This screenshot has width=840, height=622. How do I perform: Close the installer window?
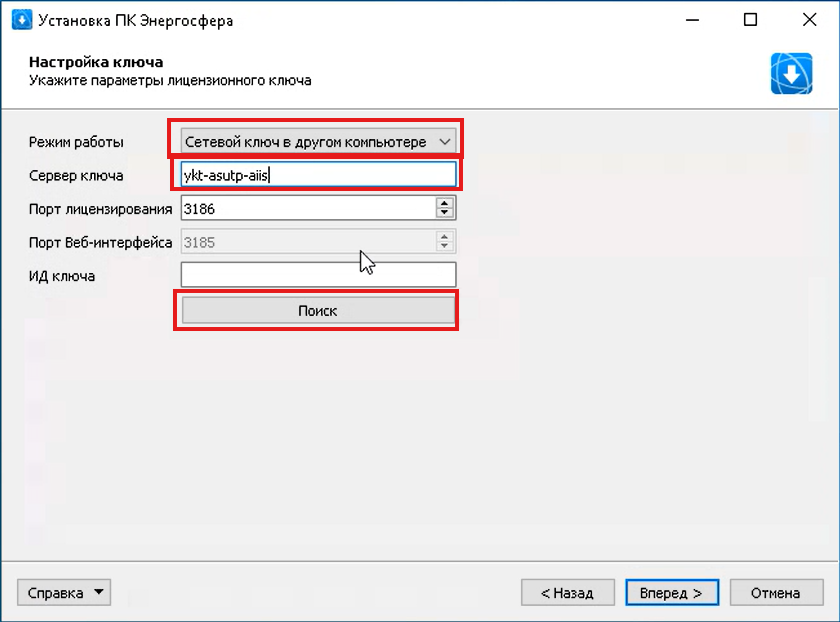click(809, 20)
